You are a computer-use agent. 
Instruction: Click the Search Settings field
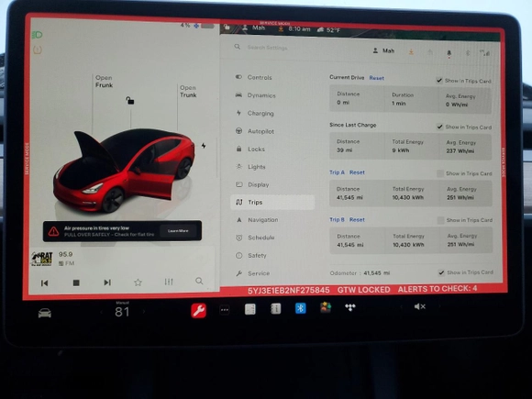tap(267, 48)
